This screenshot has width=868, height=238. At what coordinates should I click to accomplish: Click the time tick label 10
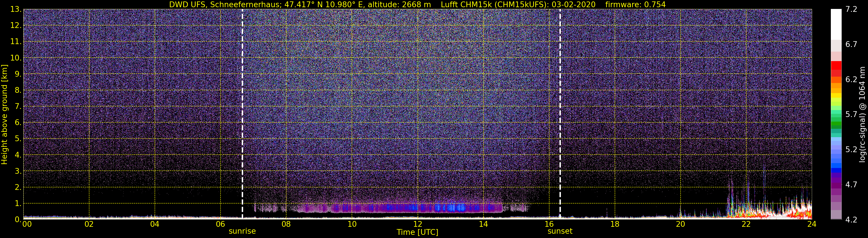coord(352,224)
